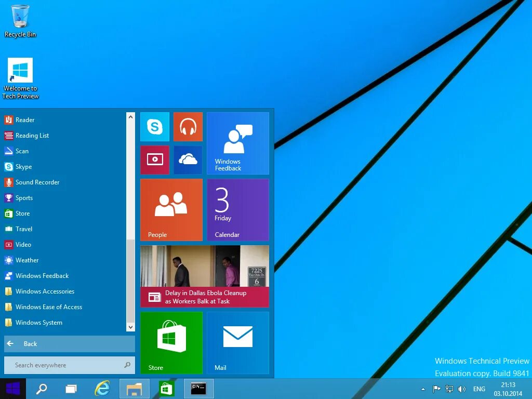Launch Internet Explorer from taskbar
The height and width of the screenshot is (399, 532).
click(102, 389)
